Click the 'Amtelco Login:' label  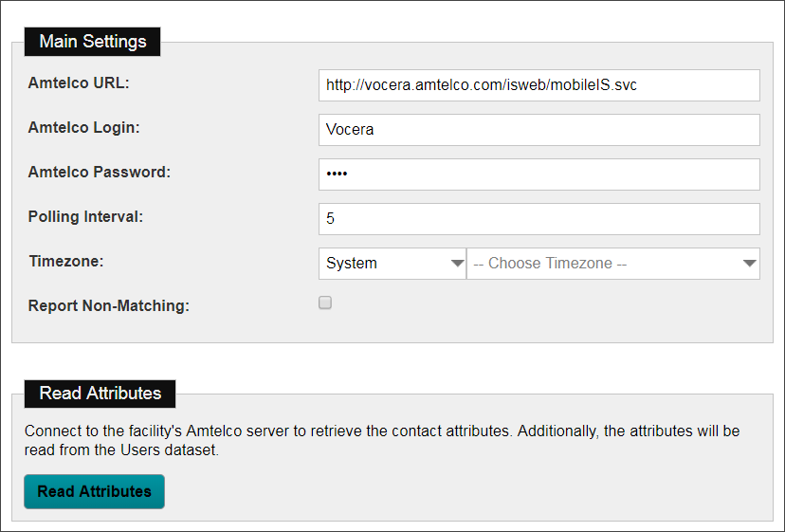pos(84,127)
